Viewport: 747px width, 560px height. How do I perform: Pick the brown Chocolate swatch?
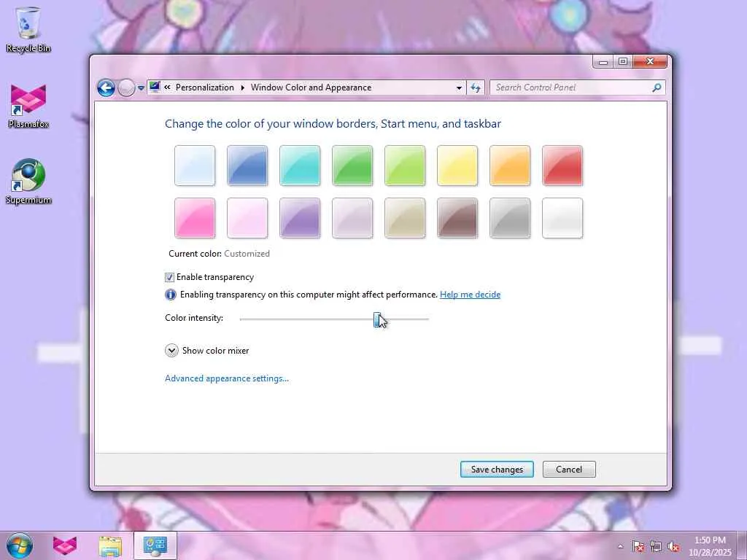coord(457,218)
